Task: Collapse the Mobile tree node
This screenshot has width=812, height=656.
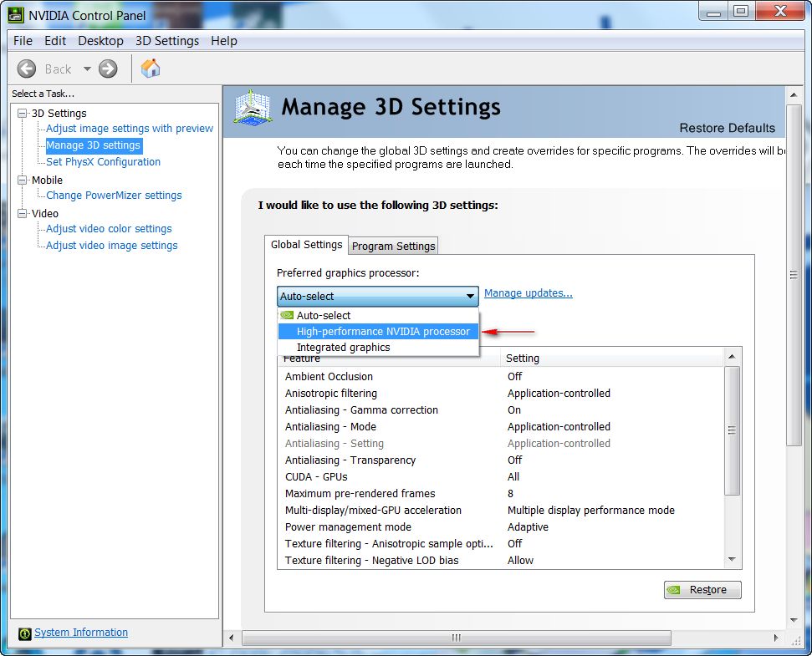Action: point(23,180)
